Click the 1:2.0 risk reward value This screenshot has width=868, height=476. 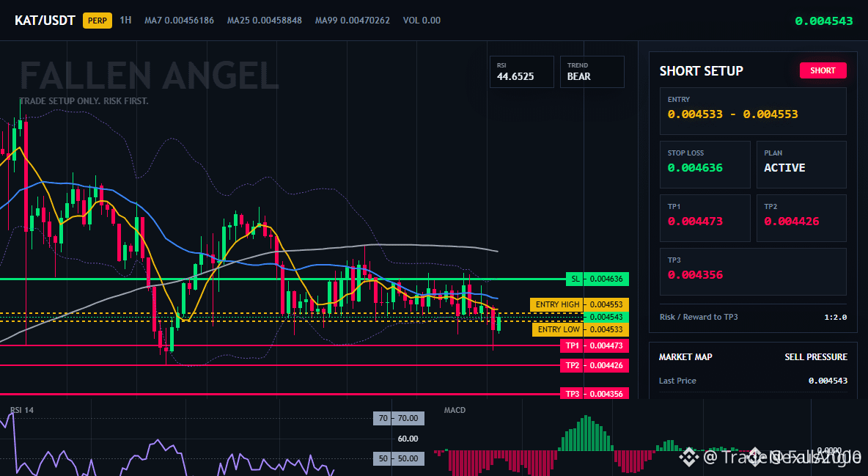(x=835, y=317)
